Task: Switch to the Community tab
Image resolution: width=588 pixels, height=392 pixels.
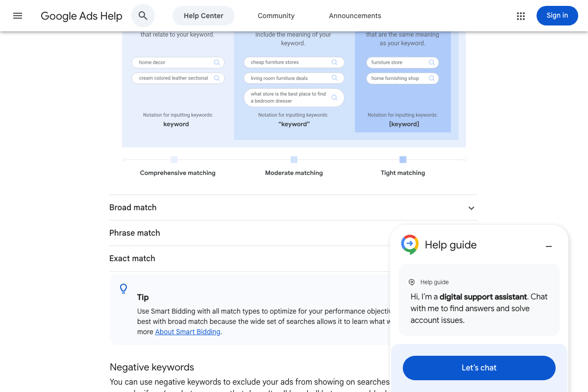Action: 276,16
